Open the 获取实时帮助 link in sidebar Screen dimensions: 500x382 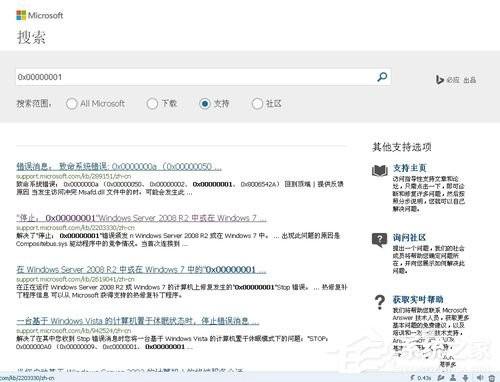pos(418,299)
